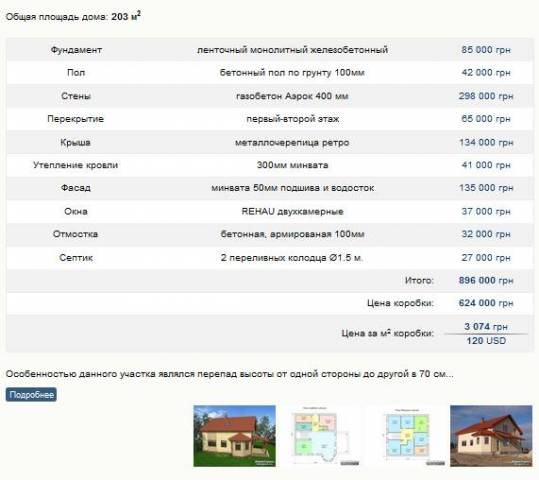Open the first floor plan thumbnail

pyautogui.click(x=320, y=436)
